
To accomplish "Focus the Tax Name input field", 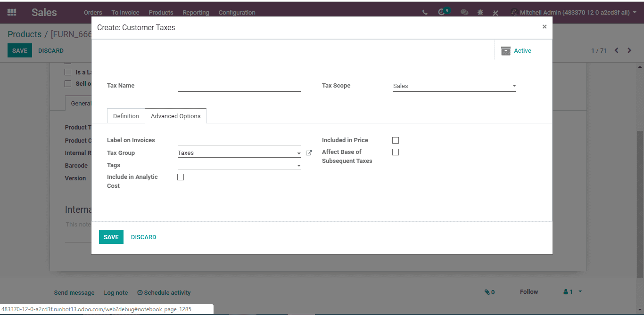I will point(239,86).
